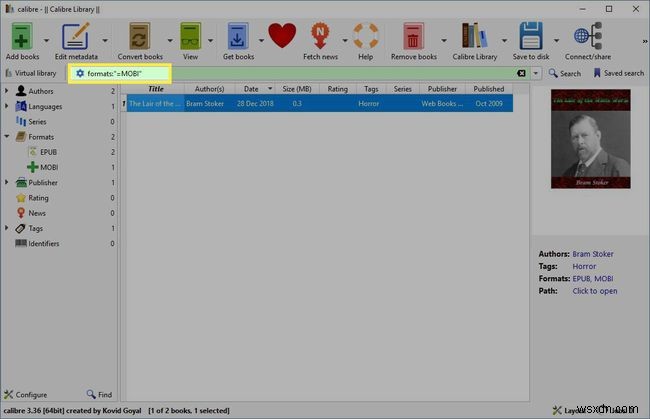Image resolution: width=650 pixels, height=419 pixels.
Task: Click the Search magnifier button
Action: point(565,73)
